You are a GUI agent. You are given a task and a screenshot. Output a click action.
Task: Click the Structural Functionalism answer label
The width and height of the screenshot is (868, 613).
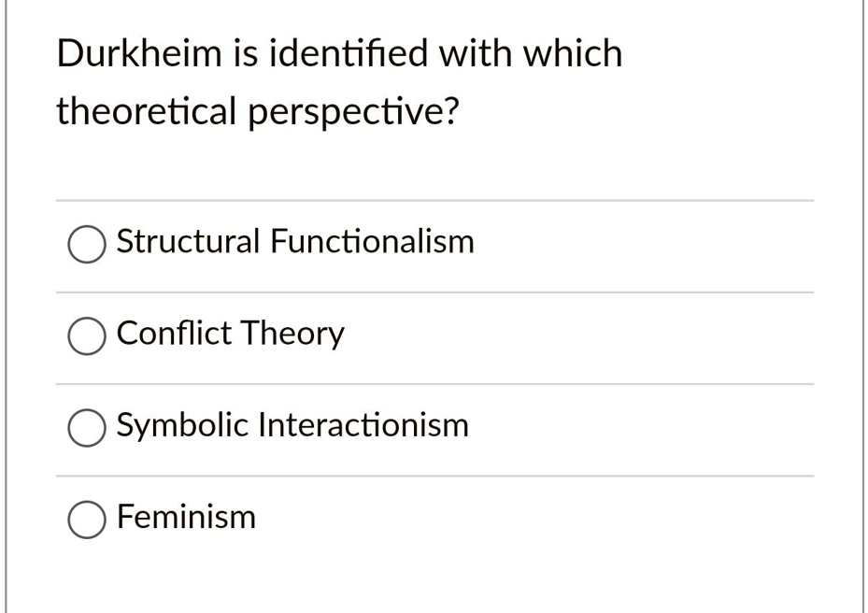coord(294,241)
